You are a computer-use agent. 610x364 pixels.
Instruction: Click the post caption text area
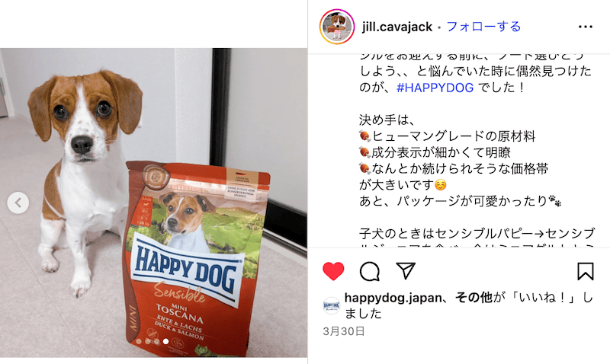[476, 151]
